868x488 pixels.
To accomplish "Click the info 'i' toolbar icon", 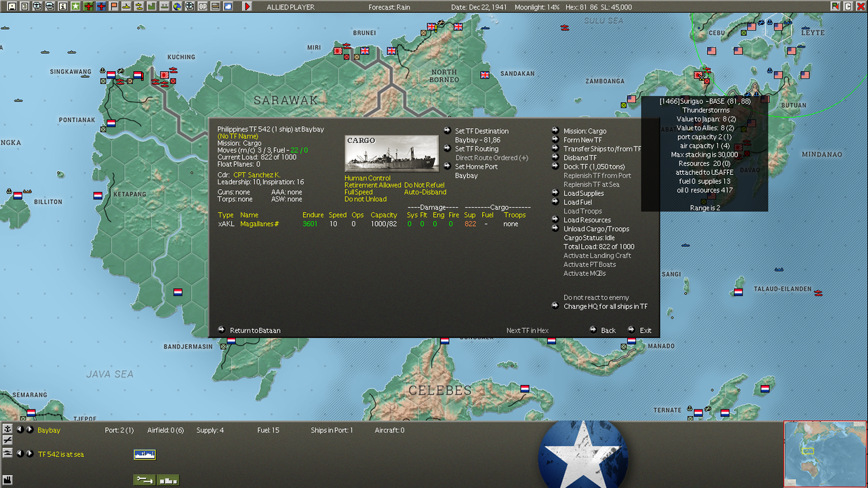I will (x=62, y=6).
